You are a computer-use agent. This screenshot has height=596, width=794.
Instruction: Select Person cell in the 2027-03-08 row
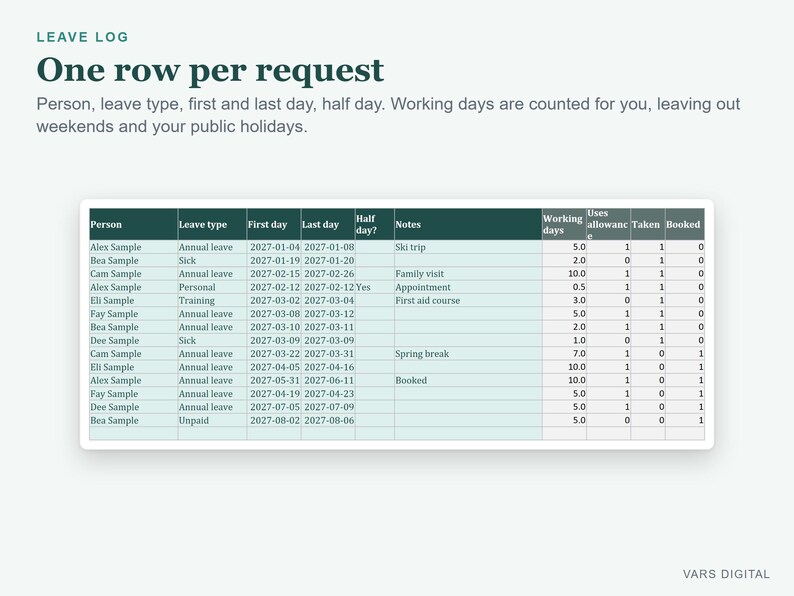coord(134,314)
